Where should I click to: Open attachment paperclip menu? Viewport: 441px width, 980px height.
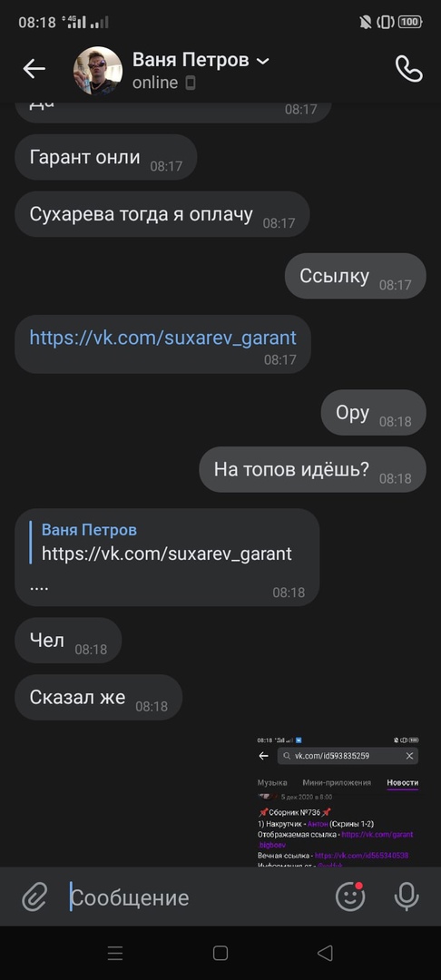[x=34, y=897]
